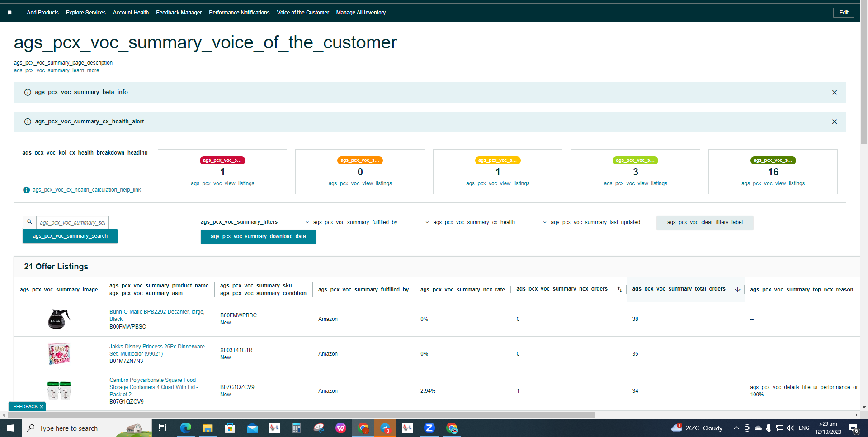
Task: Open the Bunn-O-Matic BPB2292 Decanter product link
Action: [157, 315]
